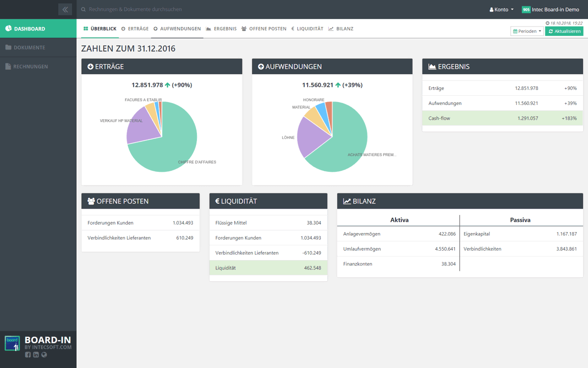This screenshot has width=588, height=368.
Task: Open Dokumente folder in the sidebar
Action: coord(29,48)
